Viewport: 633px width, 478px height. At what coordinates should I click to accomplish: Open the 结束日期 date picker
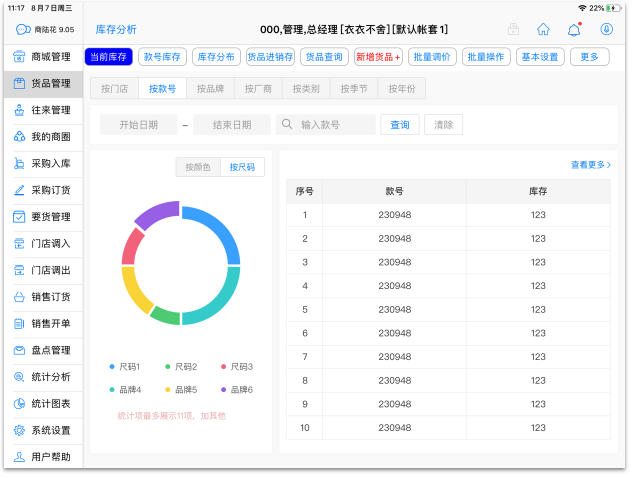pos(232,125)
